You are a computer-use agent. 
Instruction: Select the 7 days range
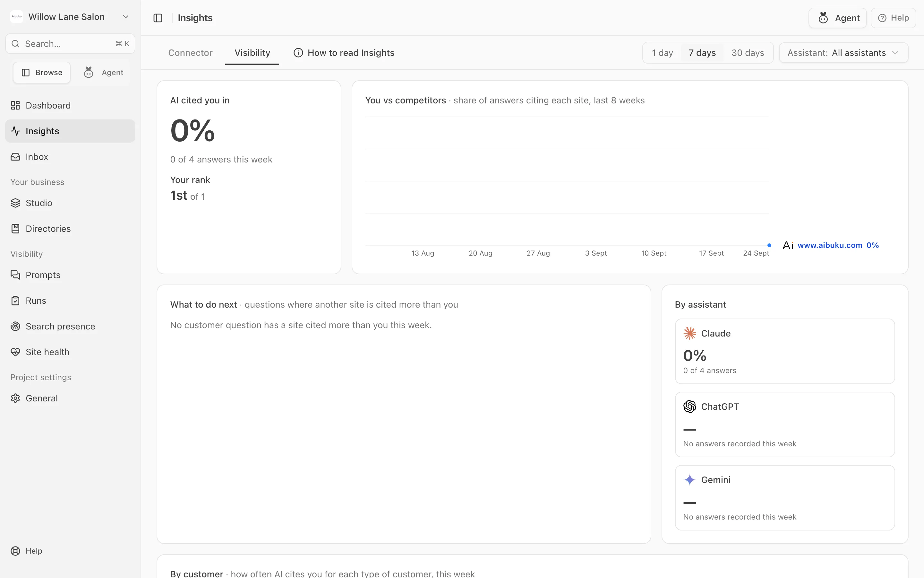click(x=702, y=53)
